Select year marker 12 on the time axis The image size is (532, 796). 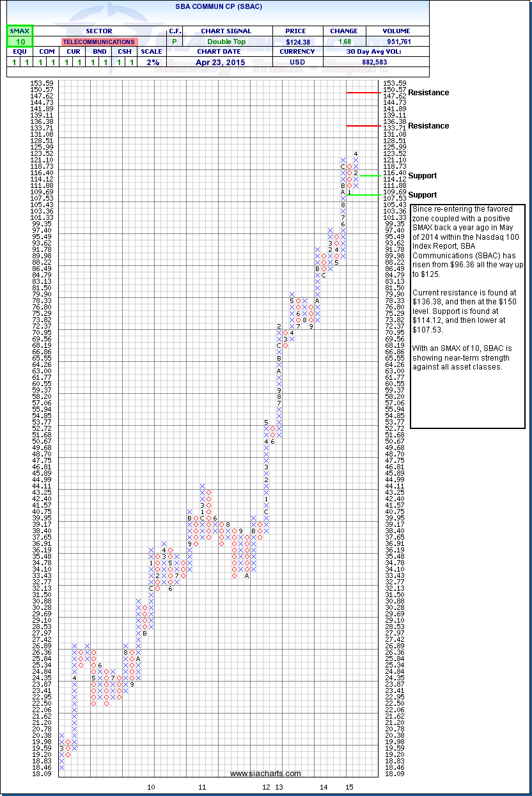pyautogui.click(x=266, y=786)
